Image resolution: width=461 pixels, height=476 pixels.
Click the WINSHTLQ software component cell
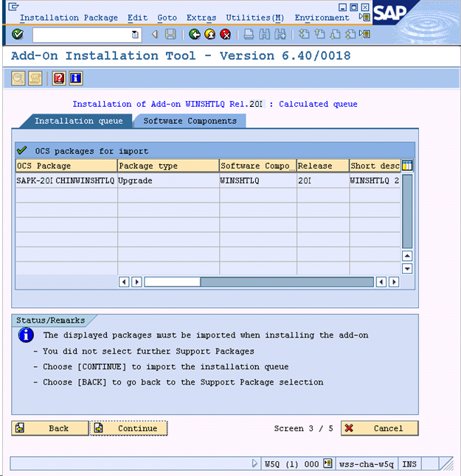point(257,181)
